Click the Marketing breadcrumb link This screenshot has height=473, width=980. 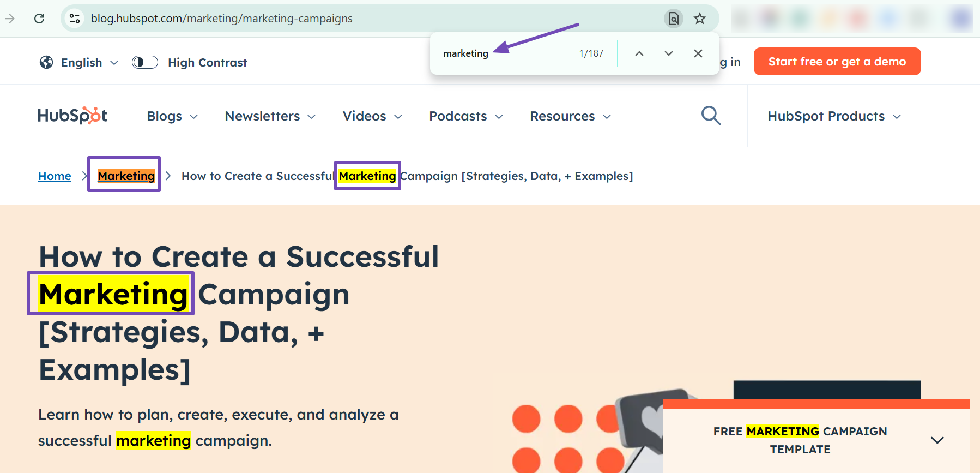(x=126, y=176)
